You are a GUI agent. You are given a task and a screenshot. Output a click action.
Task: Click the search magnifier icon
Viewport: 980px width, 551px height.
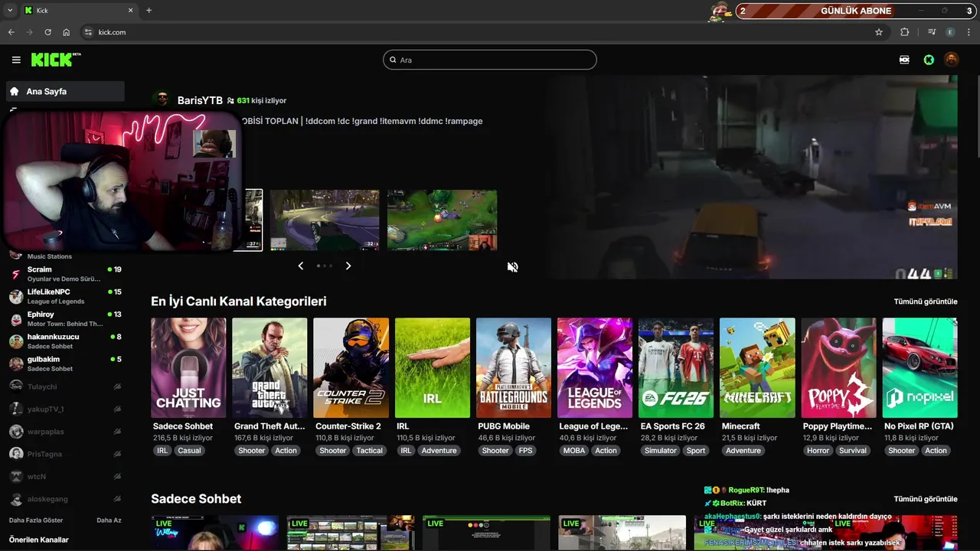tap(393, 60)
